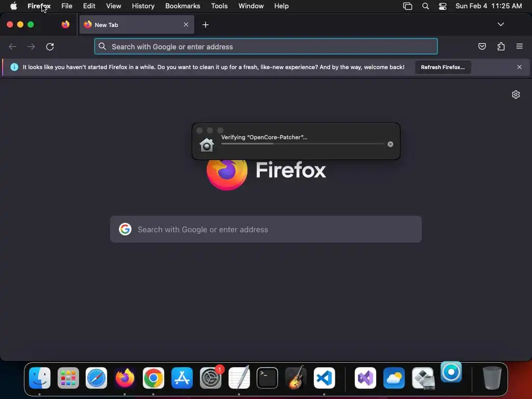
Task: Open the Edit menu
Action: coord(89,6)
